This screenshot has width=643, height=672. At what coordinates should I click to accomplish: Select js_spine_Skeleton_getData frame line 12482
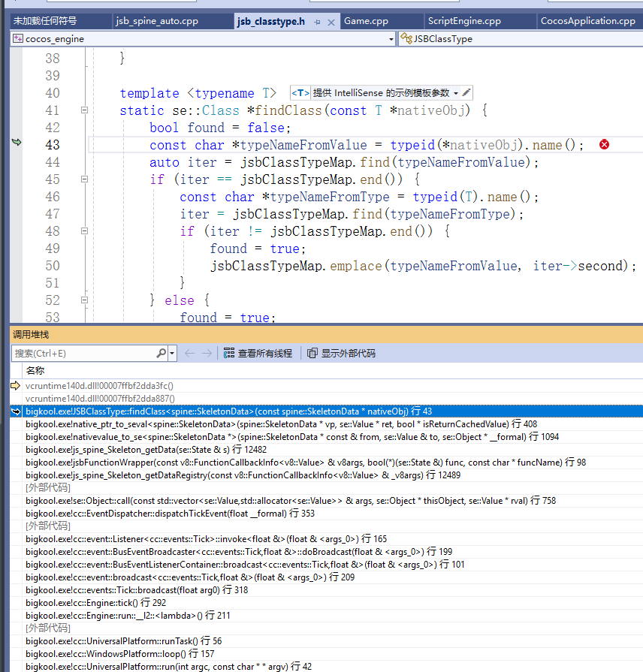pos(333,450)
